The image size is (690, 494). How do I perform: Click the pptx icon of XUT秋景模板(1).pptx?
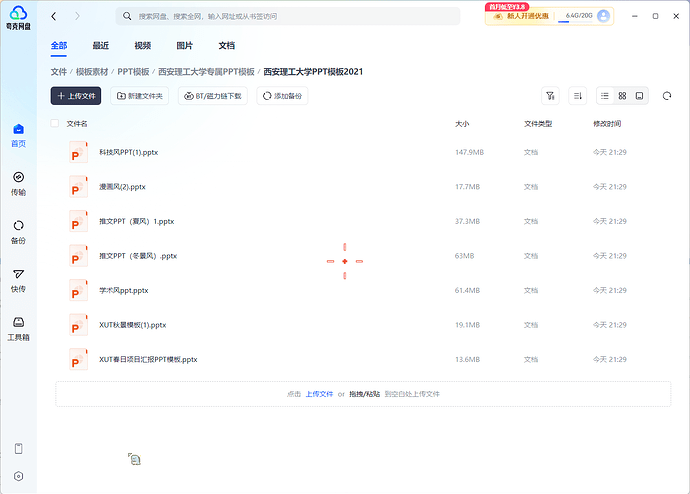click(x=78, y=325)
